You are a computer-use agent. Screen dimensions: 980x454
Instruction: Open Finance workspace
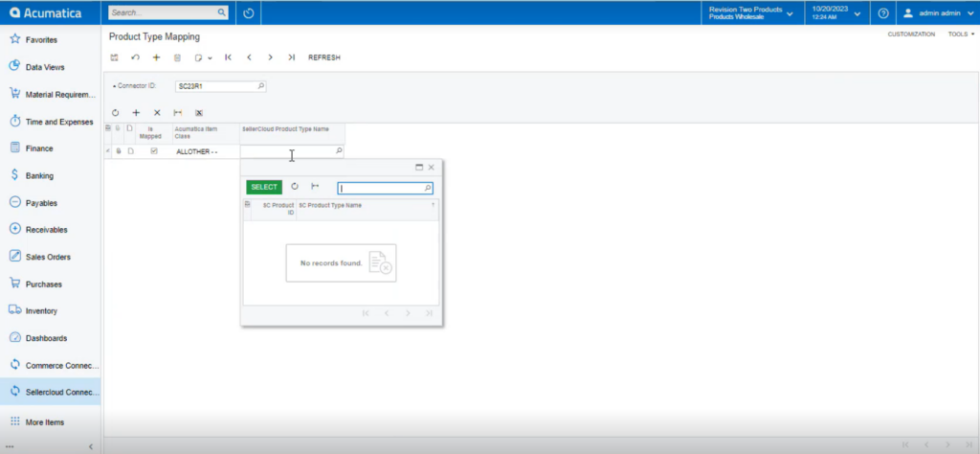tap(50, 148)
